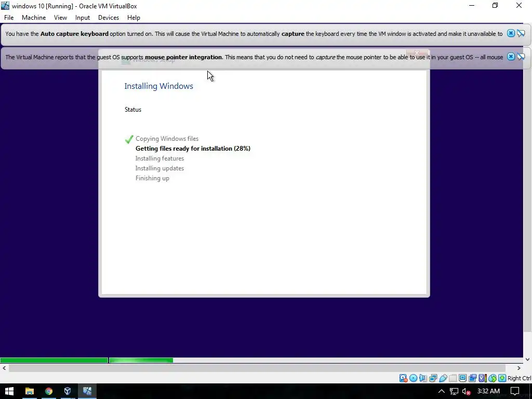
Task: Click the horizontal scrollbar thumb
Action: pyautogui.click(x=257, y=368)
